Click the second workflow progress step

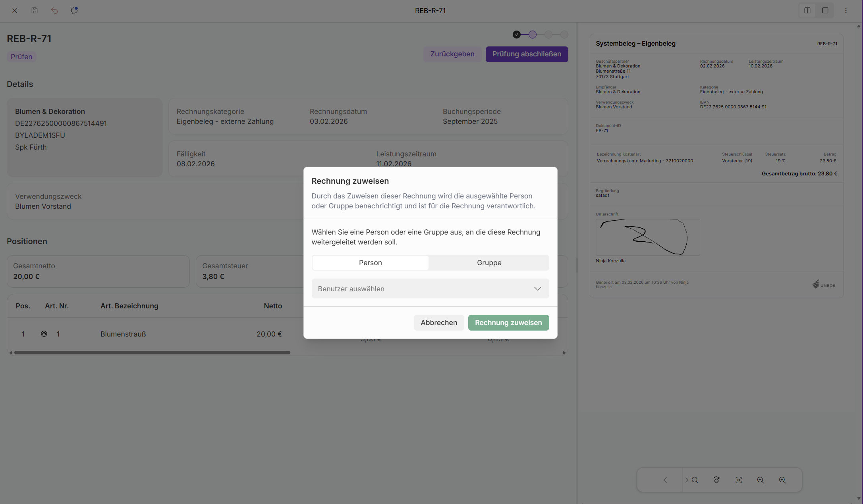(x=532, y=35)
